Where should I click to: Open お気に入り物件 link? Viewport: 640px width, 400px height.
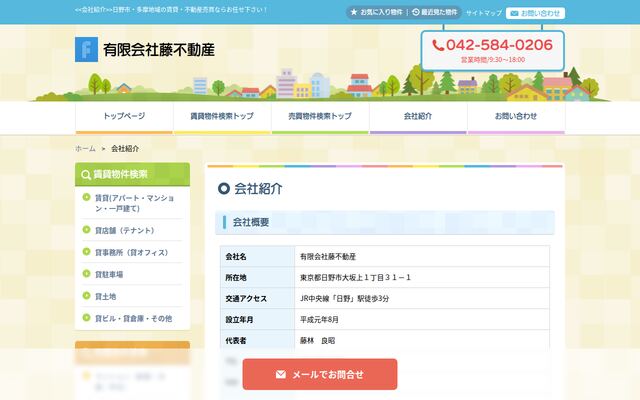point(376,12)
